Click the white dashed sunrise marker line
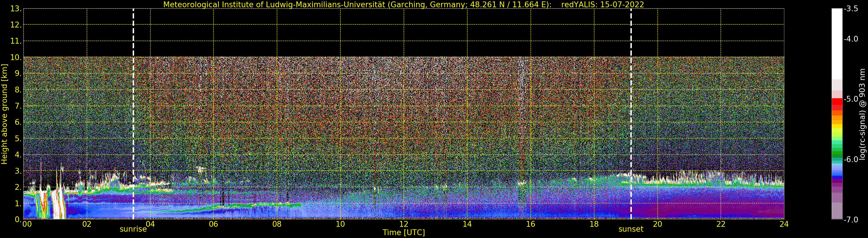 (134, 114)
